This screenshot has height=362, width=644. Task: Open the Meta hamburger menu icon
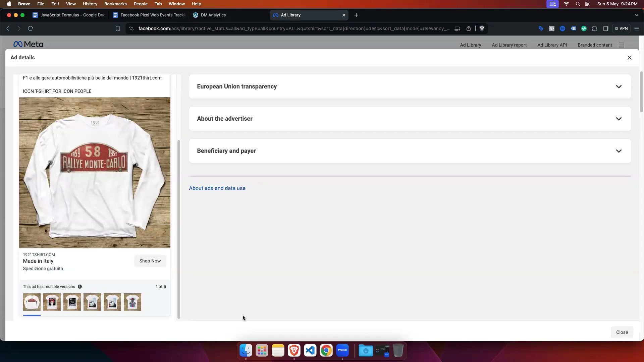622,45
